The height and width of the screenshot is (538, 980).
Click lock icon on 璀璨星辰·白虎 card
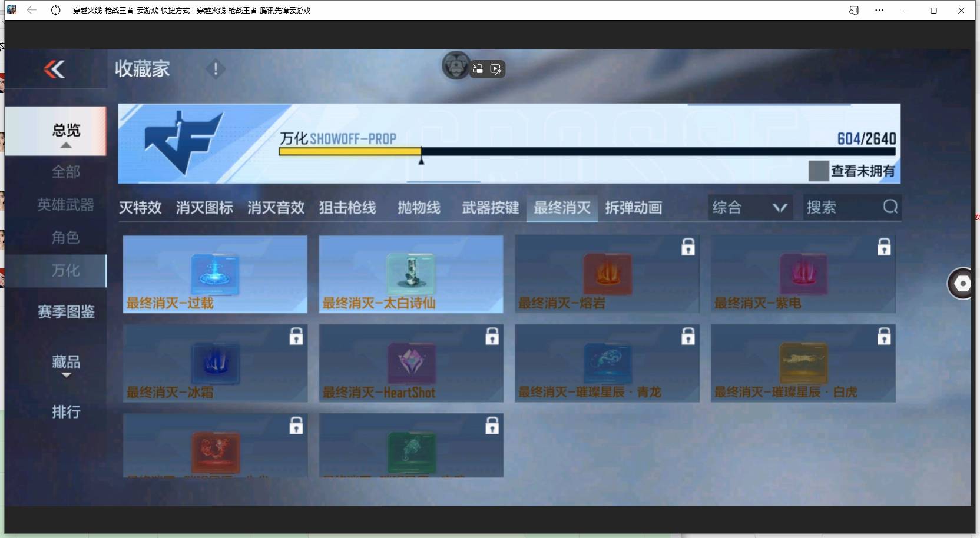(x=884, y=336)
